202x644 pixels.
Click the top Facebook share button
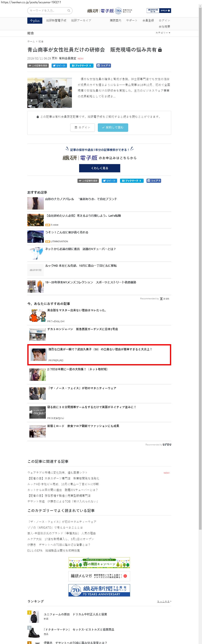coord(104,66)
